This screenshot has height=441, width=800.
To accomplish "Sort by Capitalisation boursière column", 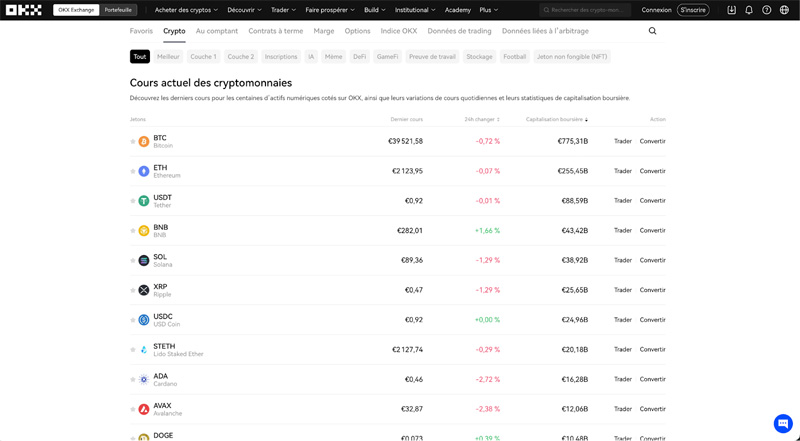I will click(557, 119).
